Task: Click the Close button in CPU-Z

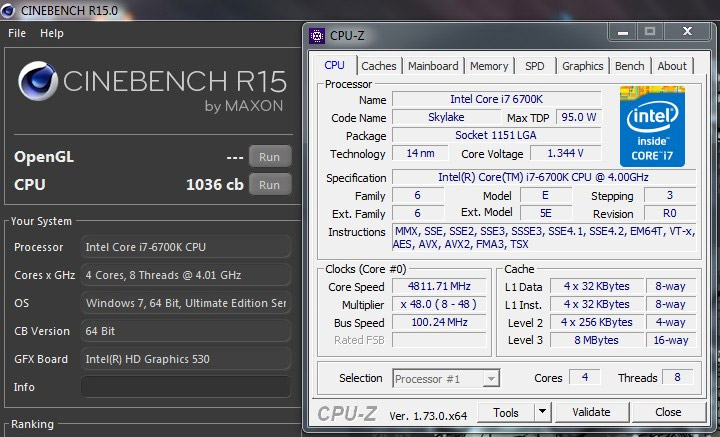Action: (669, 412)
